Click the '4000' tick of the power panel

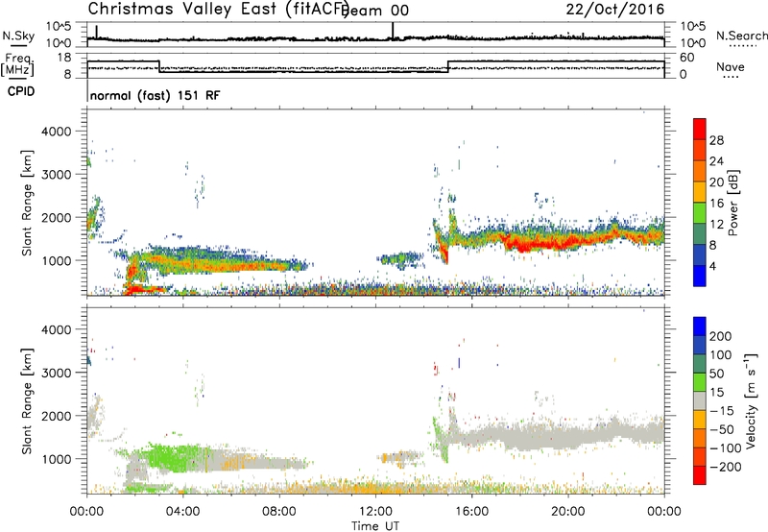tap(57, 132)
